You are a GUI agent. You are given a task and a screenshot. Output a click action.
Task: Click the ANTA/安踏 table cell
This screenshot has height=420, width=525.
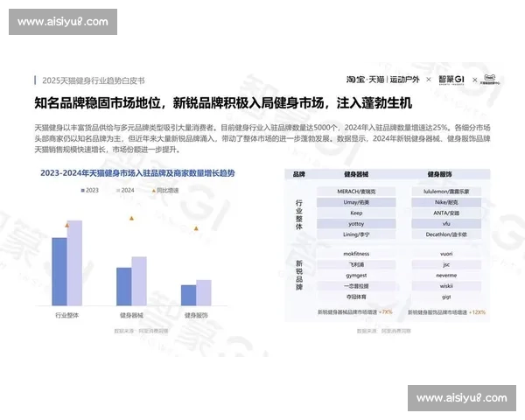[x=446, y=213]
